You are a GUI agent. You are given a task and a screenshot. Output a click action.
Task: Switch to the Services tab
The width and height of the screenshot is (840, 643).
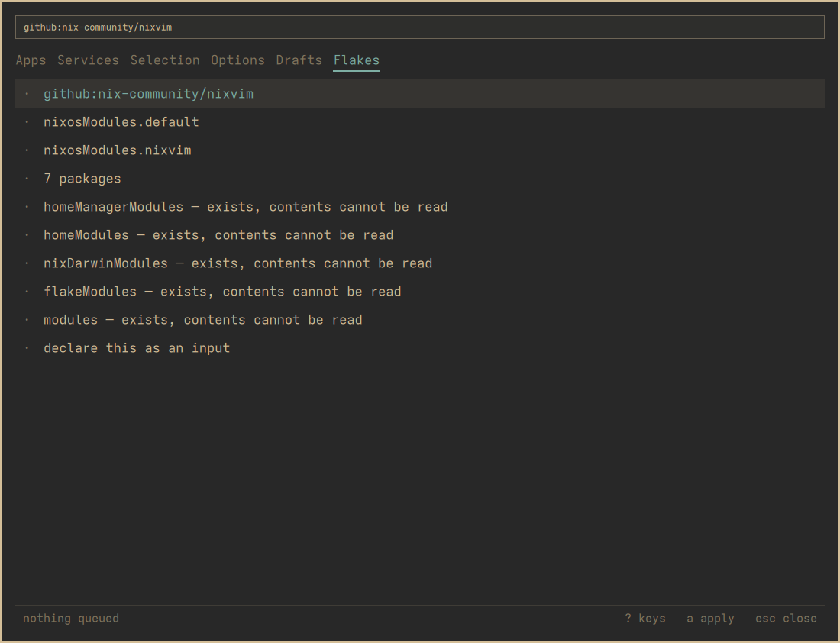(x=89, y=60)
